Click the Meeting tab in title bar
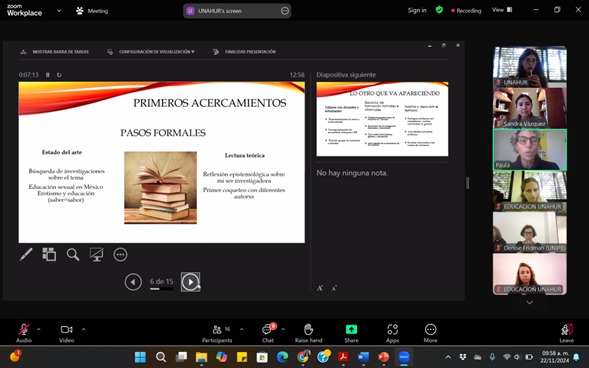The width and height of the screenshot is (589, 368). [92, 11]
